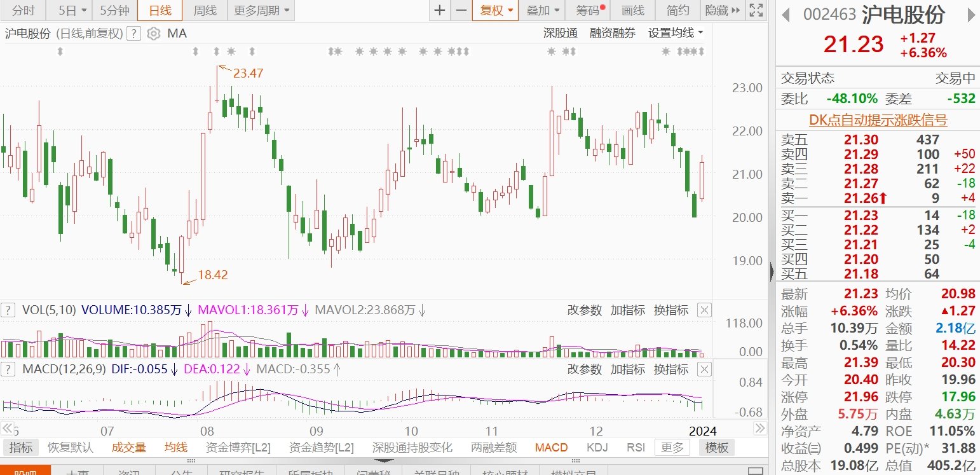The image size is (980, 475).
Task: Click the first event marker above chart
Action: point(60,52)
